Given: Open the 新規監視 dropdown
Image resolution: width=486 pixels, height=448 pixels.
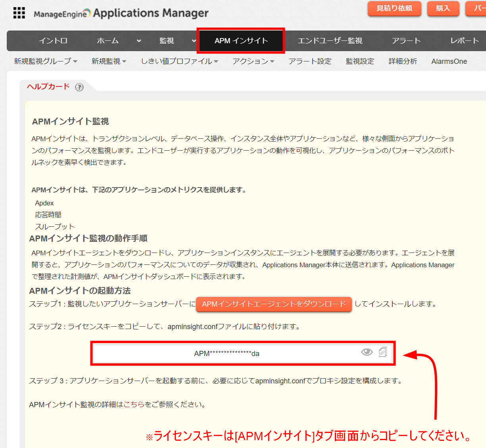Looking at the screenshot, I should [x=109, y=61].
